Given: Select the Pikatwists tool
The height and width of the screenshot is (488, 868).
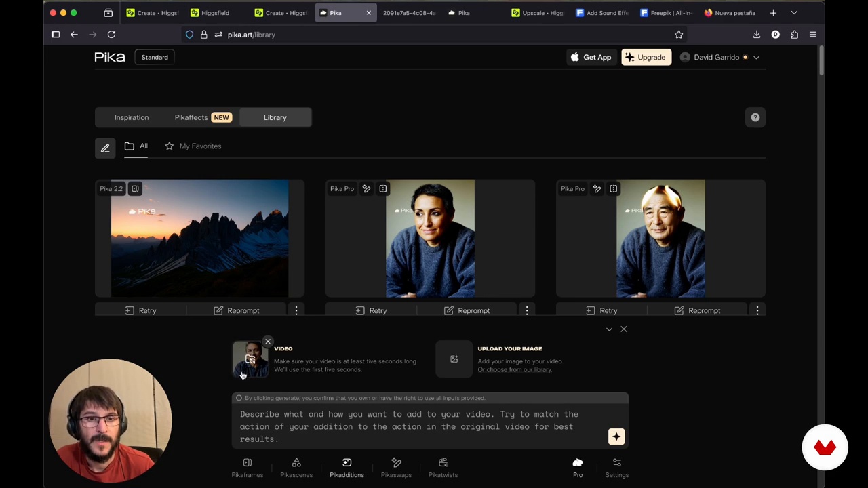Looking at the screenshot, I should [443, 468].
